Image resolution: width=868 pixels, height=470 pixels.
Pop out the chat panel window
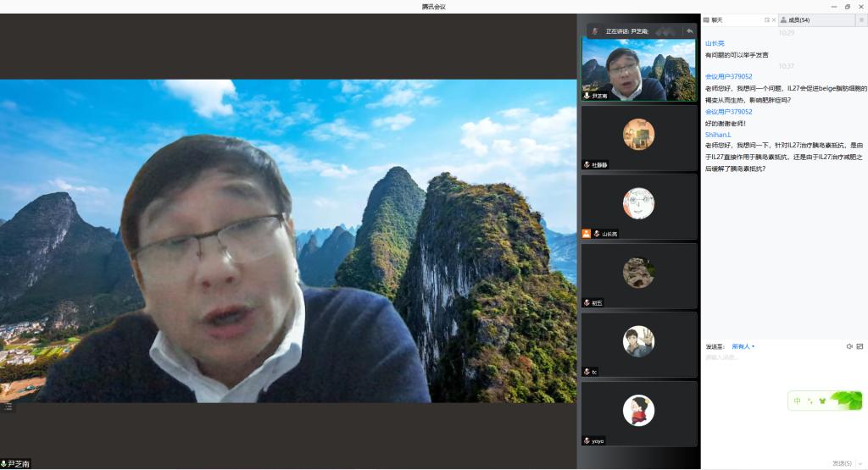766,19
